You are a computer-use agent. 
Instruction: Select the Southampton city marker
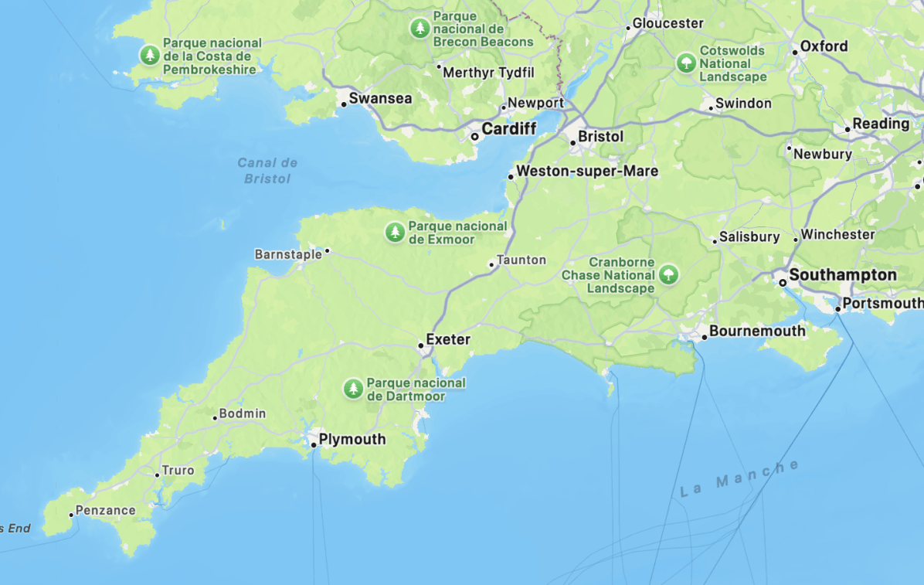tap(783, 283)
